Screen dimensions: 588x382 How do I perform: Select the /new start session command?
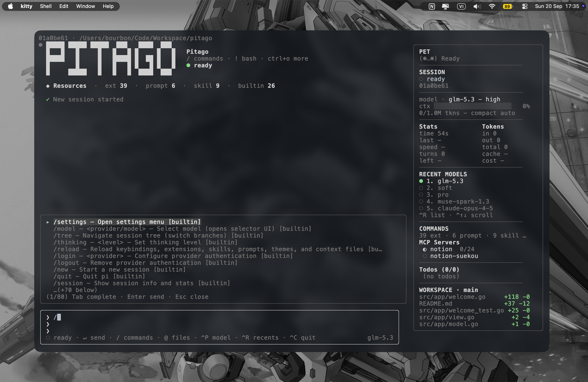point(120,270)
